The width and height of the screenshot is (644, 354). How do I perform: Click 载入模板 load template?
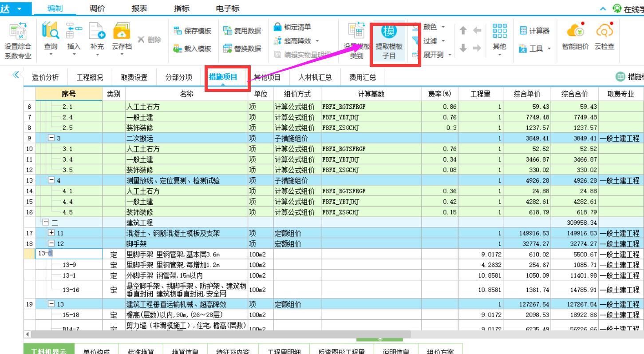click(x=192, y=48)
